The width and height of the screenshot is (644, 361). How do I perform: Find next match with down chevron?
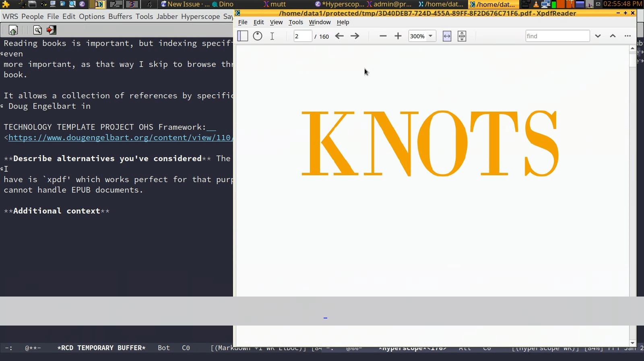pyautogui.click(x=598, y=36)
